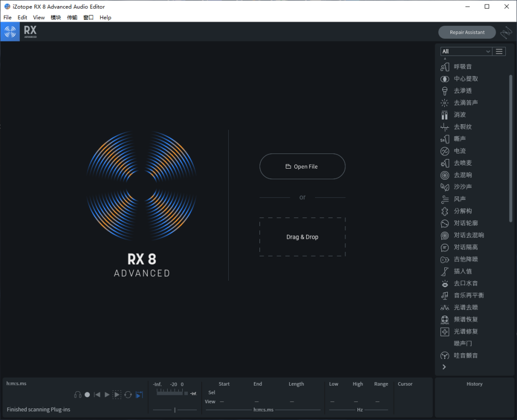Click the Play Selection button

coord(117,395)
